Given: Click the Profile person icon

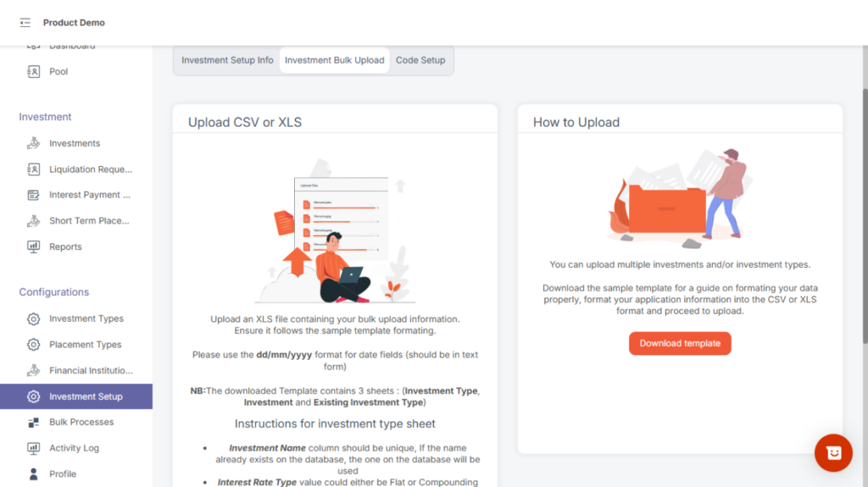Looking at the screenshot, I should 34,474.
